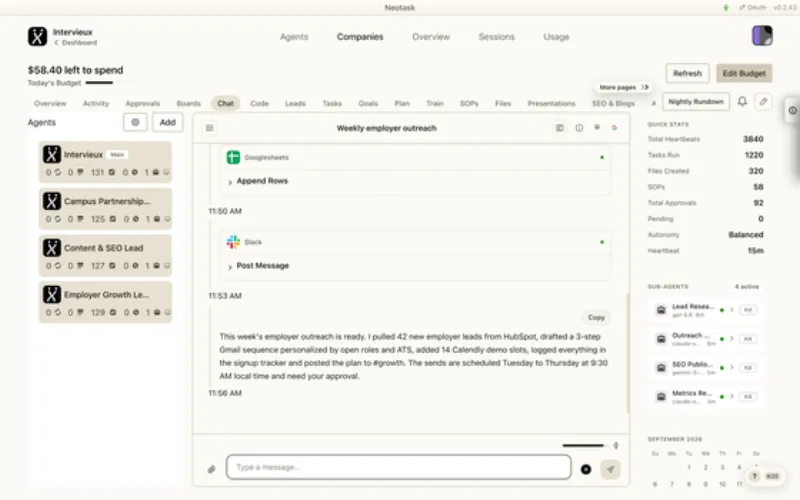Kill the Lead Resea... sub-agent
The image size is (800, 500).
coord(748,310)
